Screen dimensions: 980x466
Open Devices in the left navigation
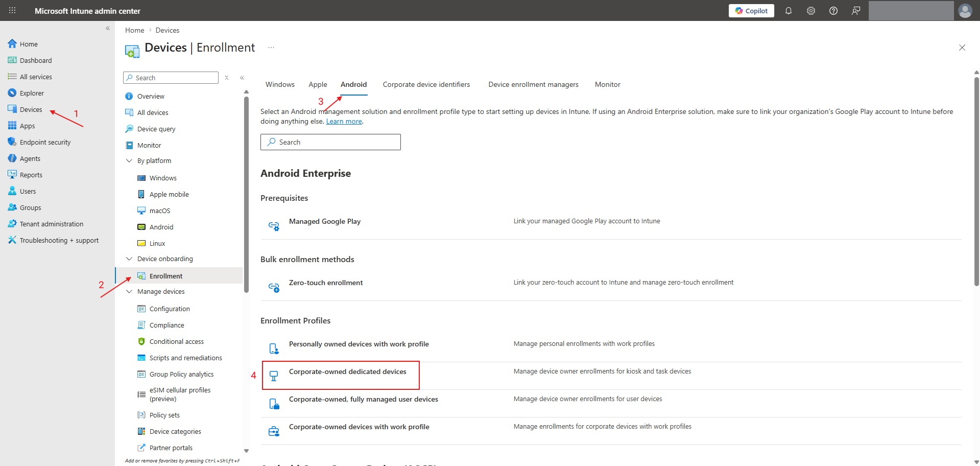point(31,109)
